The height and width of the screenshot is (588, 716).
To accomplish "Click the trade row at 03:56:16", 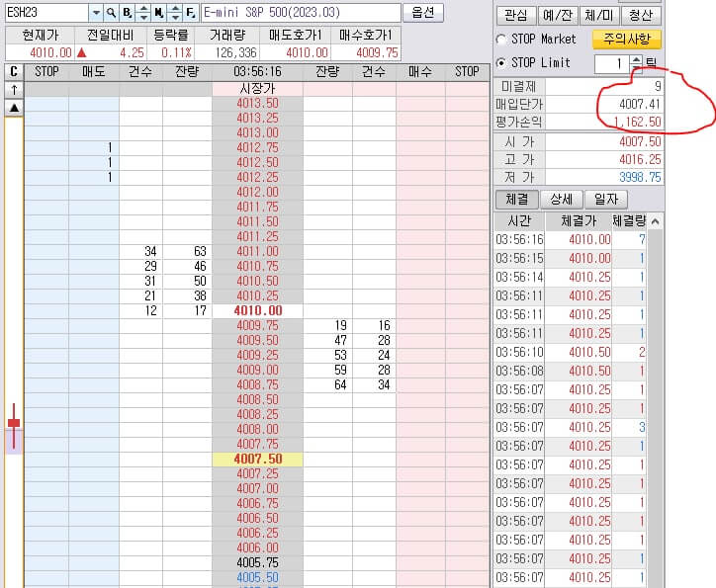I will [571, 239].
